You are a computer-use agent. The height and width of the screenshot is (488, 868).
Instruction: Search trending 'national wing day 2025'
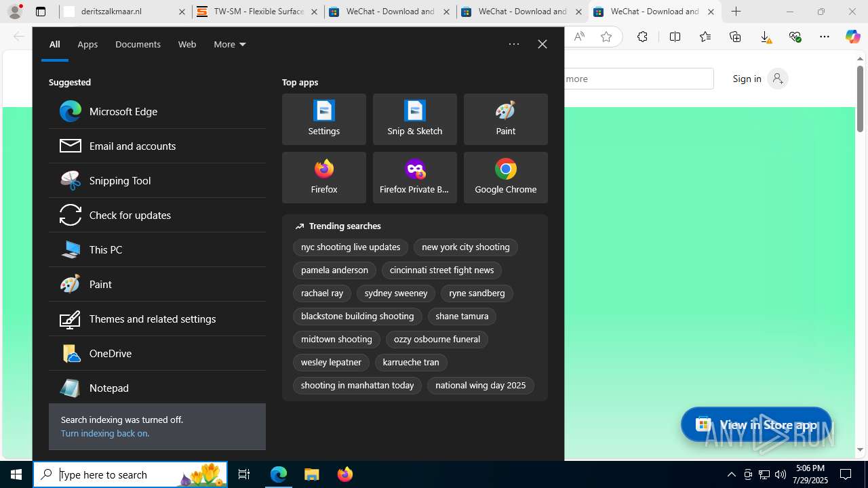tap(481, 386)
